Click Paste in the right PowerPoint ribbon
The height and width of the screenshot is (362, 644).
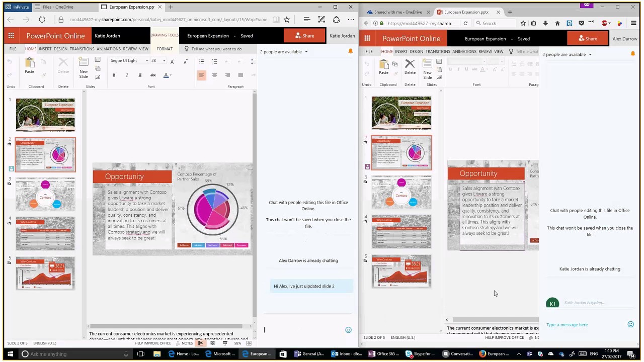[383, 66]
